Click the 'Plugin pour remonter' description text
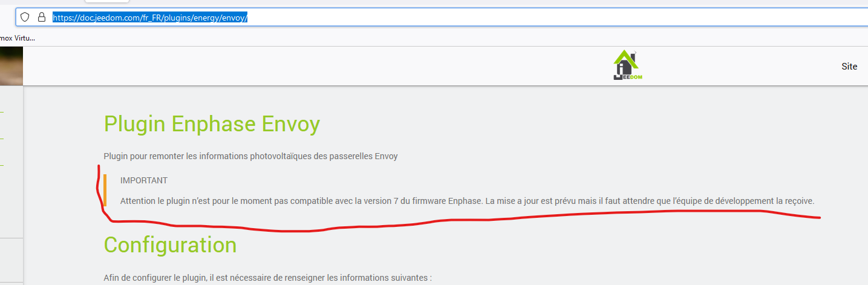 click(250, 156)
